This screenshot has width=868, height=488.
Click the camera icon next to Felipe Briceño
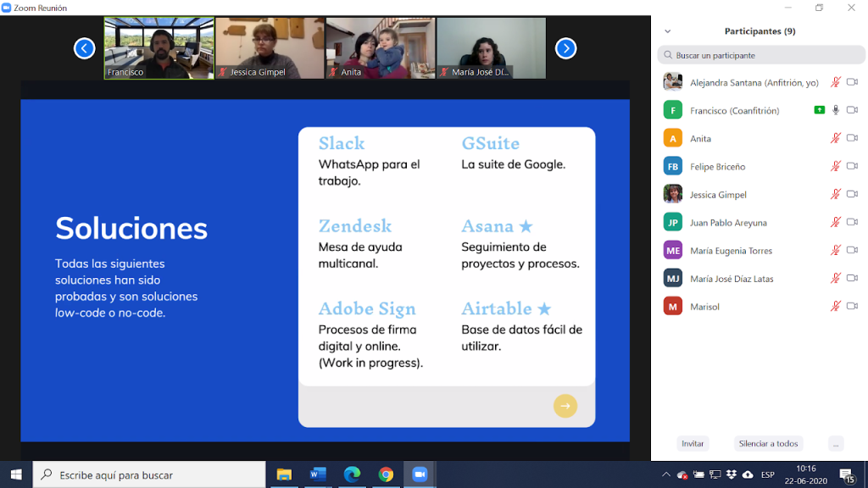[x=852, y=166]
